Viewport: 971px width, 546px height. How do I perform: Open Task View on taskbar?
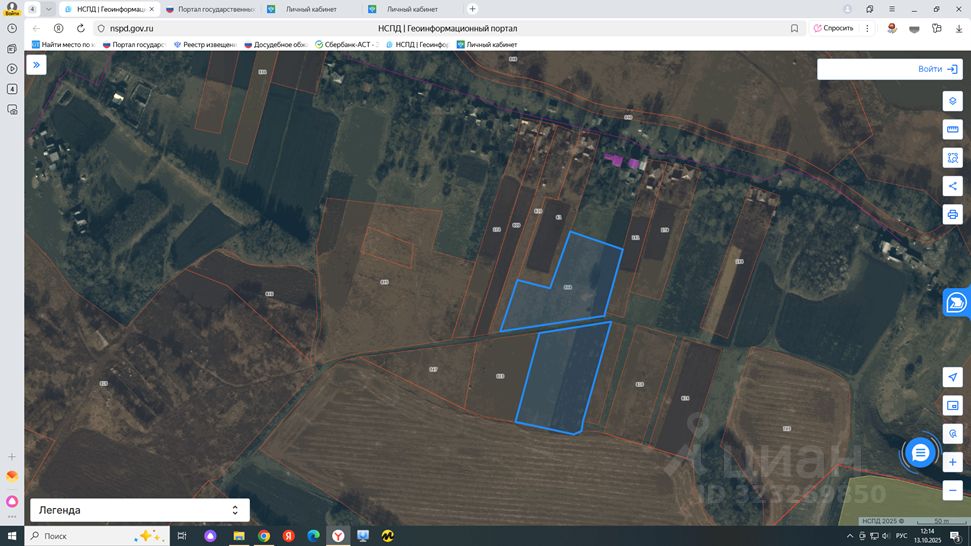pos(182,535)
